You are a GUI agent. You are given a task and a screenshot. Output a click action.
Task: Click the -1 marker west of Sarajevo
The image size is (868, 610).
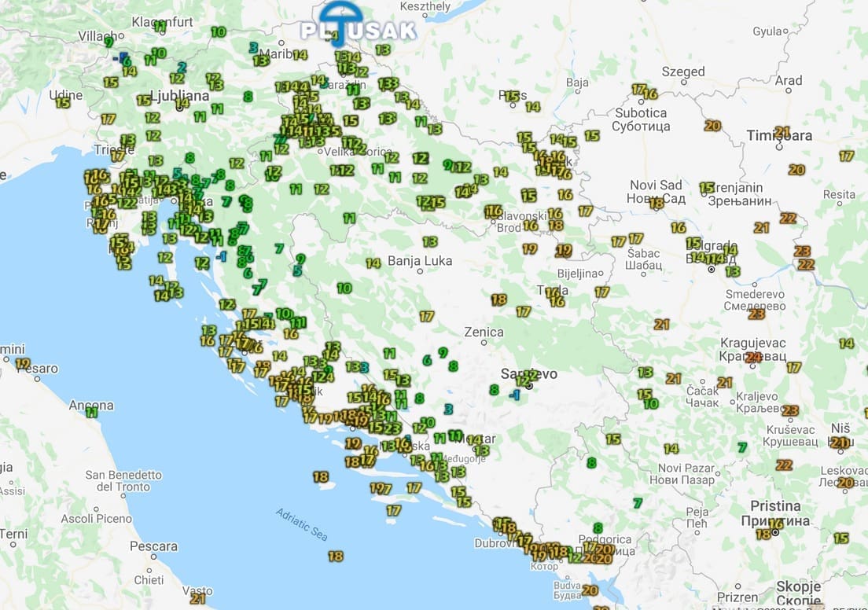pyautogui.click(x=514, y=395)
